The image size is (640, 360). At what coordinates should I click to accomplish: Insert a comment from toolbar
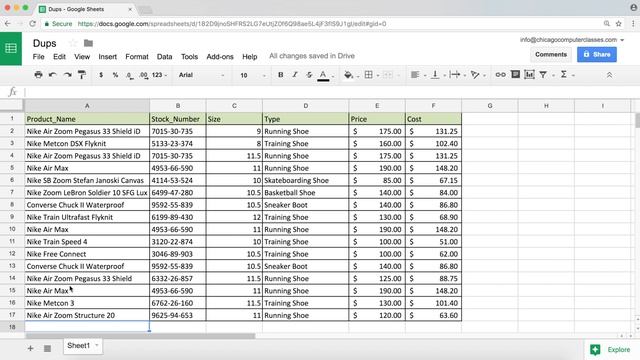coord(515,74)
